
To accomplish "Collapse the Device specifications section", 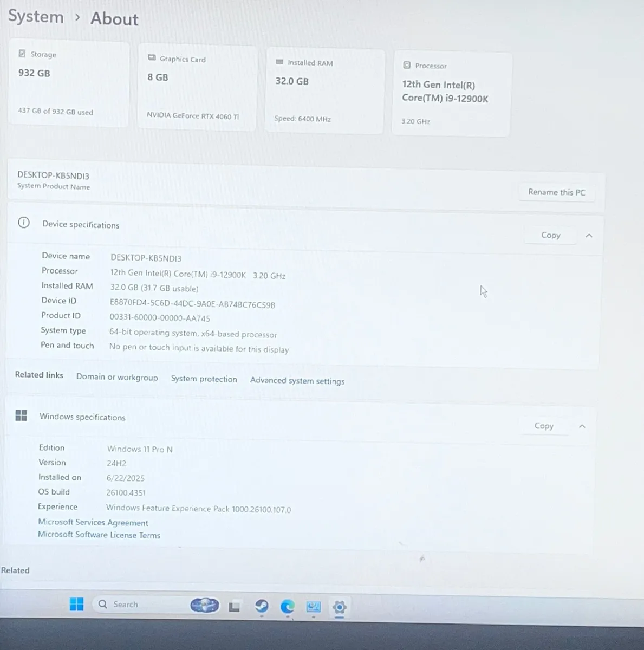I will [x=589, y=236].
